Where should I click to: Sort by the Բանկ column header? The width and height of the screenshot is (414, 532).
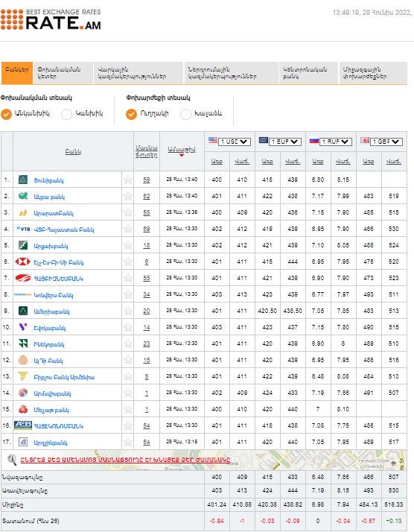tap(73, 152)
